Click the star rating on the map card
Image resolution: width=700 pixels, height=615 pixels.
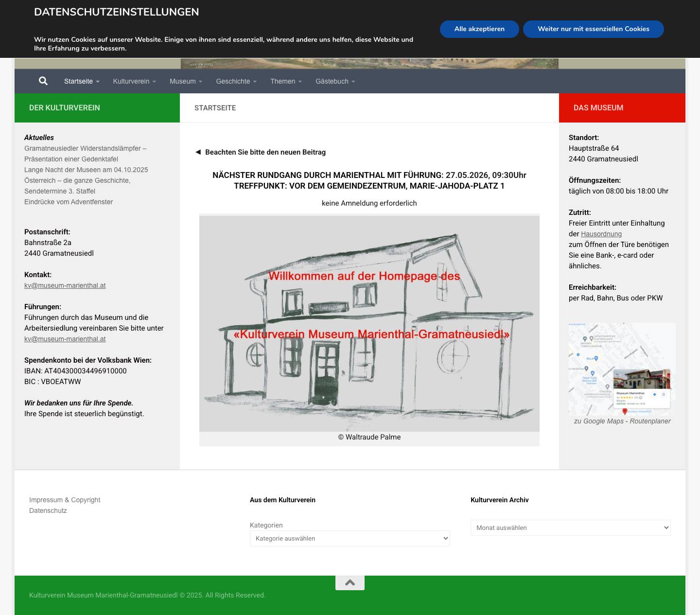(626, 398)
